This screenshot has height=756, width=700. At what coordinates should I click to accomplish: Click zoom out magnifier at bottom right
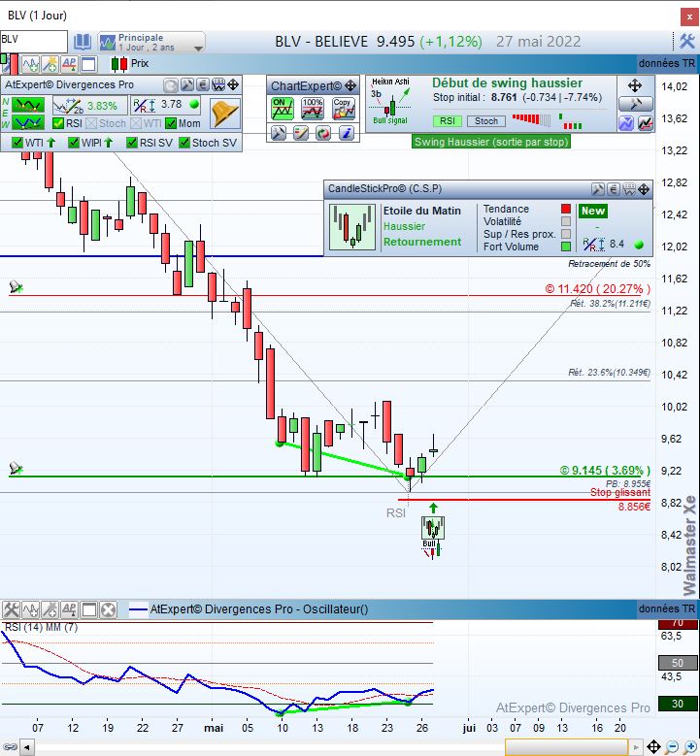pyautogui.click(x=672, y=747)
